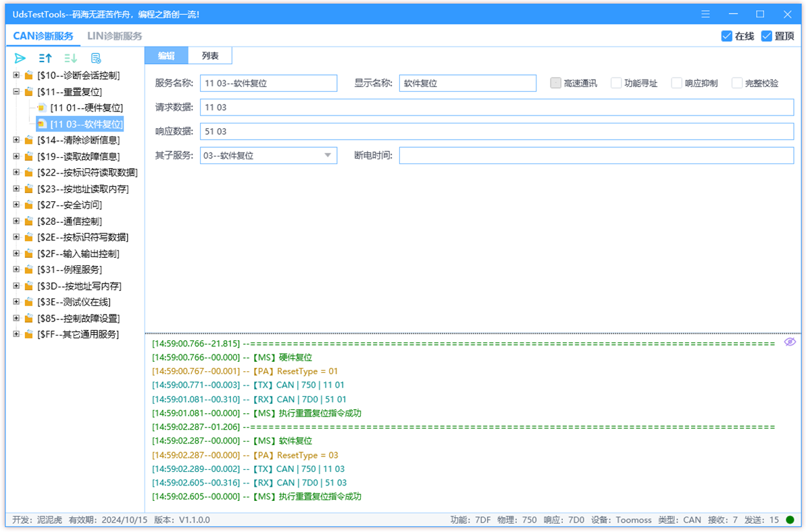Click the 响应数据 input field
This screenshot has height=532, width=806.
[x=497, y=132]
